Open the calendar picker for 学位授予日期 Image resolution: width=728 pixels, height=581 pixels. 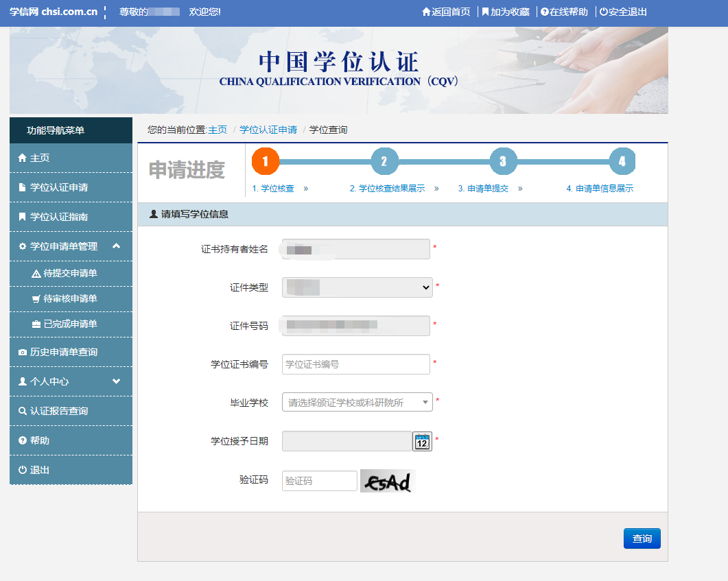tap(422, 441)
